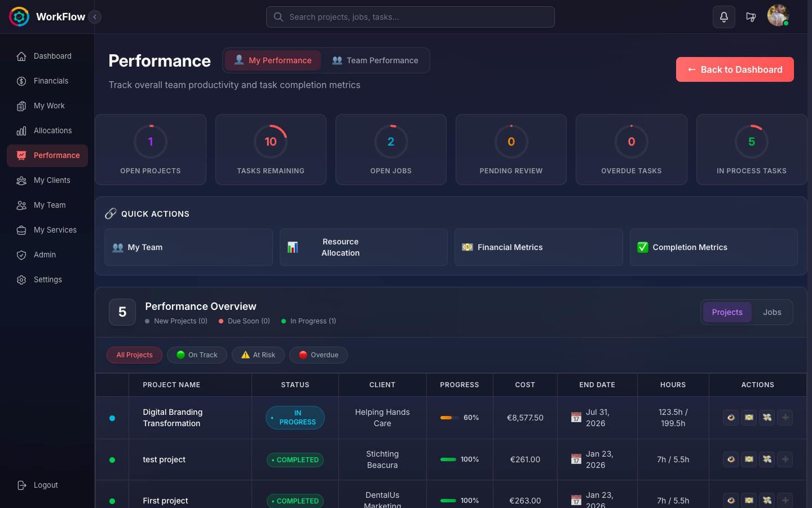
Task: Select Allocations in the sidebar
Action: [x=52, y=130]
